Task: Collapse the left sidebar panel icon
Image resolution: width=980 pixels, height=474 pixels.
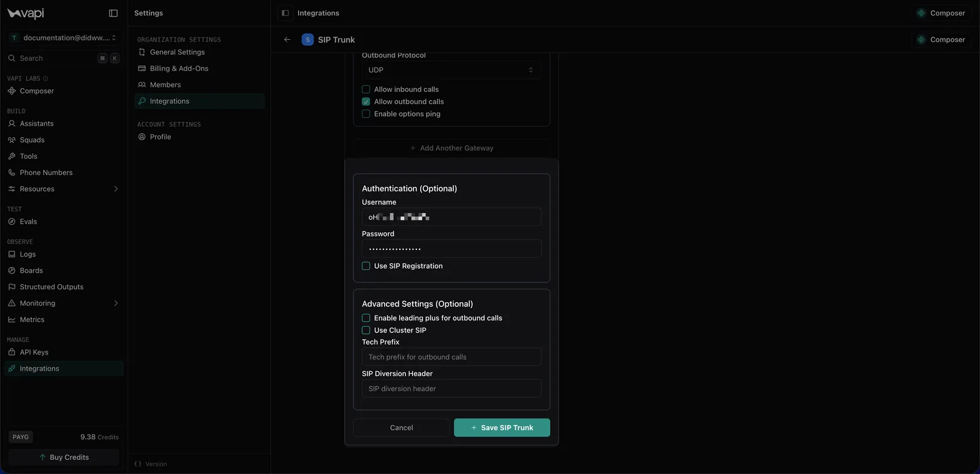Action: coord(113,13)
